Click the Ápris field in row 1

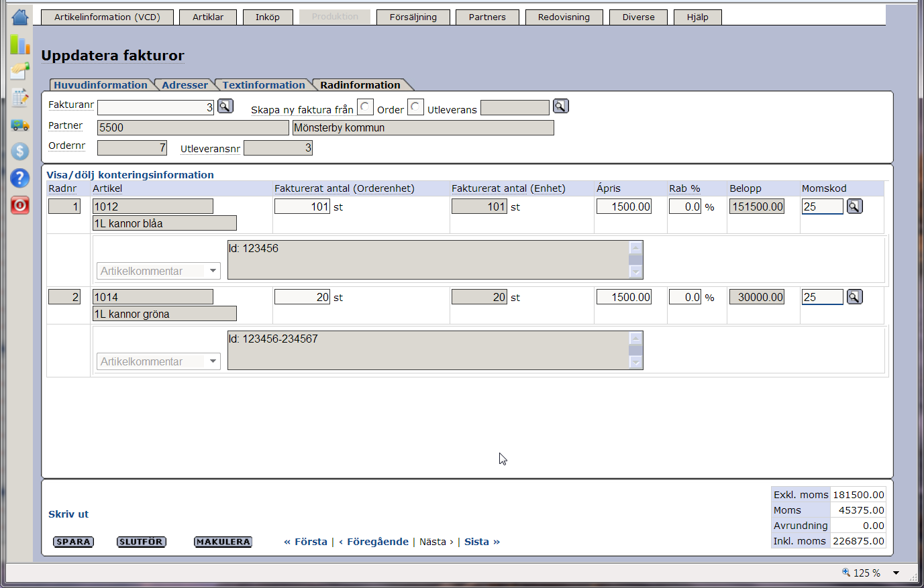tap(624, 207)
